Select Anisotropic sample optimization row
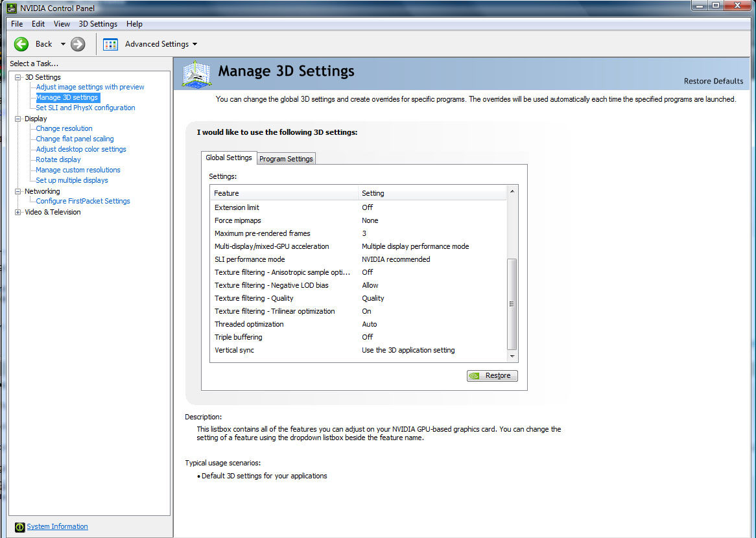The image size is (756, 538). pyautogui.click(x=359, y=272)
